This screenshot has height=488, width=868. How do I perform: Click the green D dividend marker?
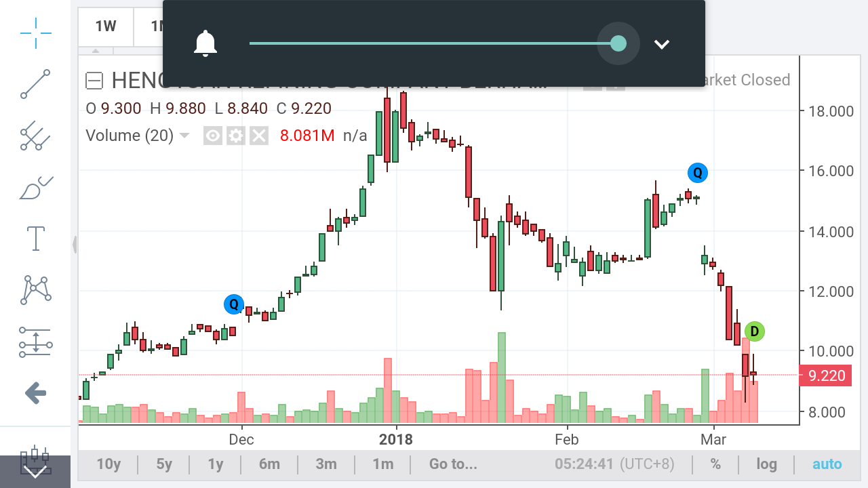(754, 331)
